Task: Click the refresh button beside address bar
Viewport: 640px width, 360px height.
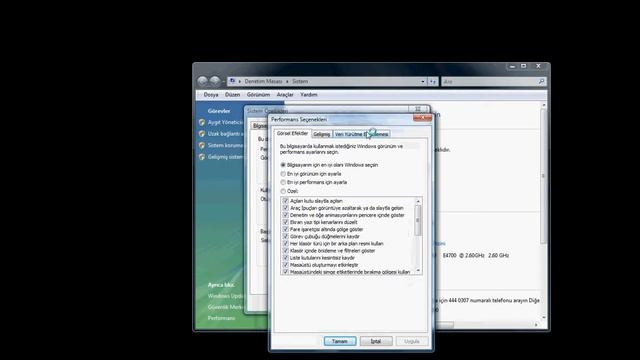Action: click(x=433, y=82)
